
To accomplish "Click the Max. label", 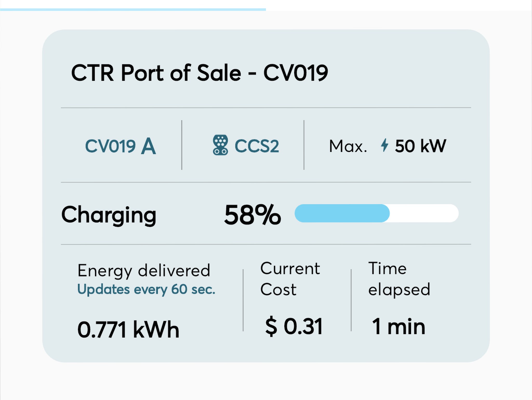I will tap(348, 146).
